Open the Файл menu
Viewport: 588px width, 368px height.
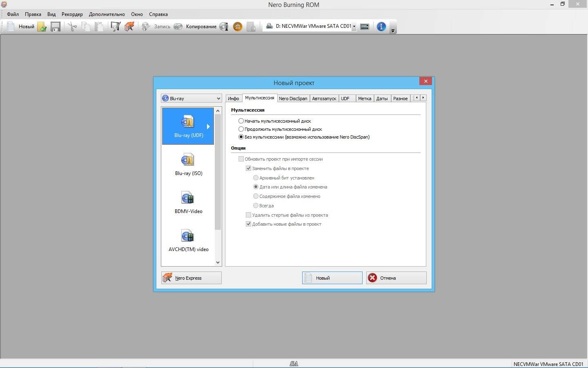click(x=13, y=14)
